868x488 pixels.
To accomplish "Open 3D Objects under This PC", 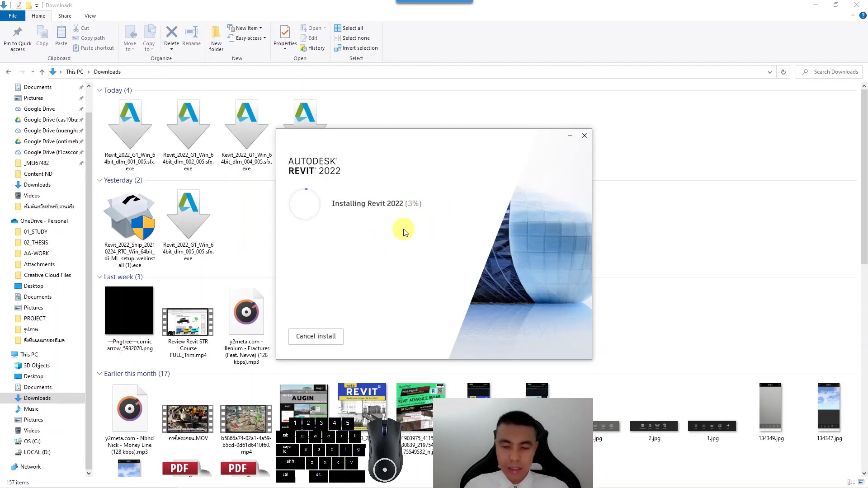I will tap(37, 366).
